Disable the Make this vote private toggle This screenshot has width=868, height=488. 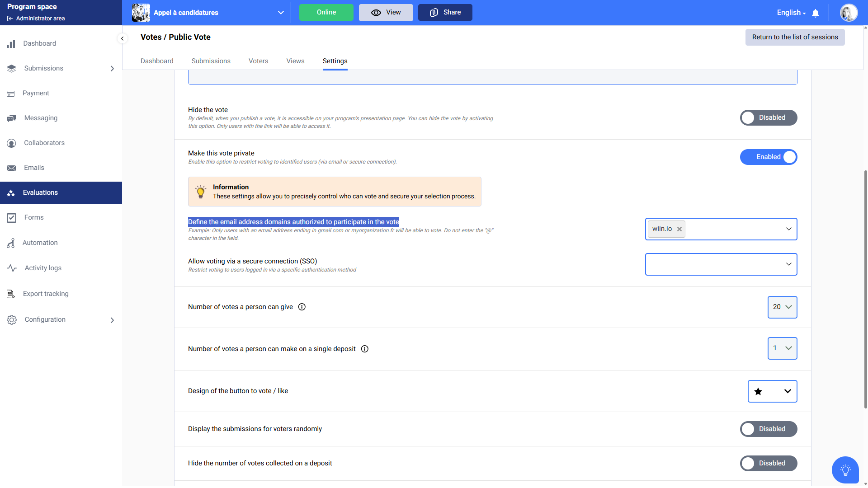768,157
